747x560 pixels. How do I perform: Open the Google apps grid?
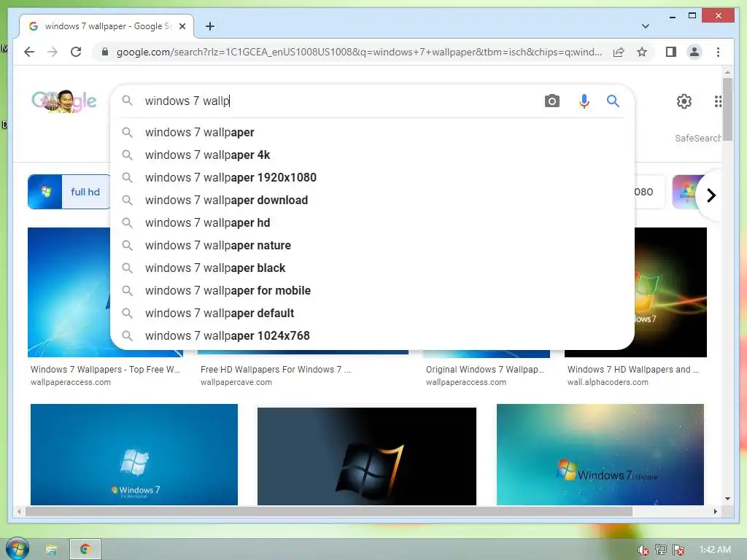[718, 101]
